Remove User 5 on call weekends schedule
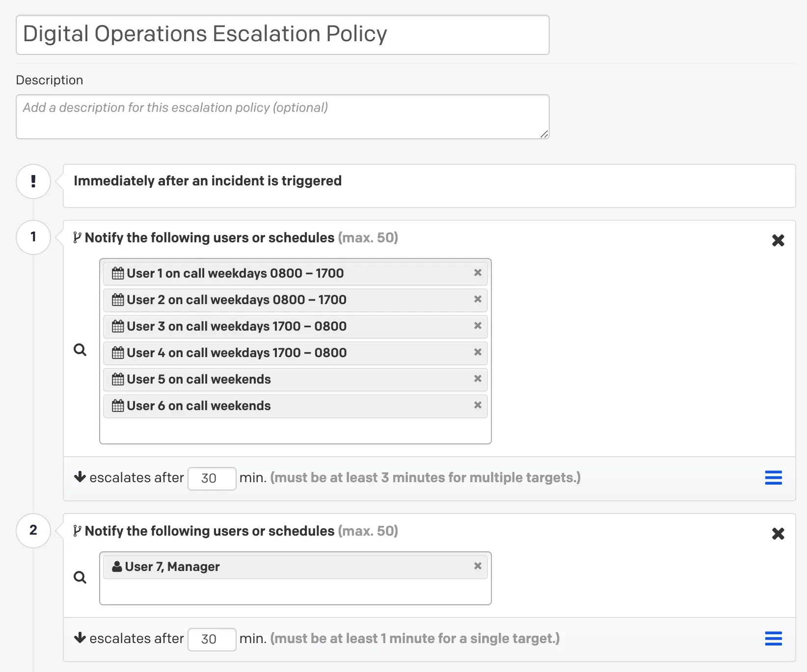Image resolution: width=807 pixels, height=672 pixels. pyautogui.click(x=477, y=379)
